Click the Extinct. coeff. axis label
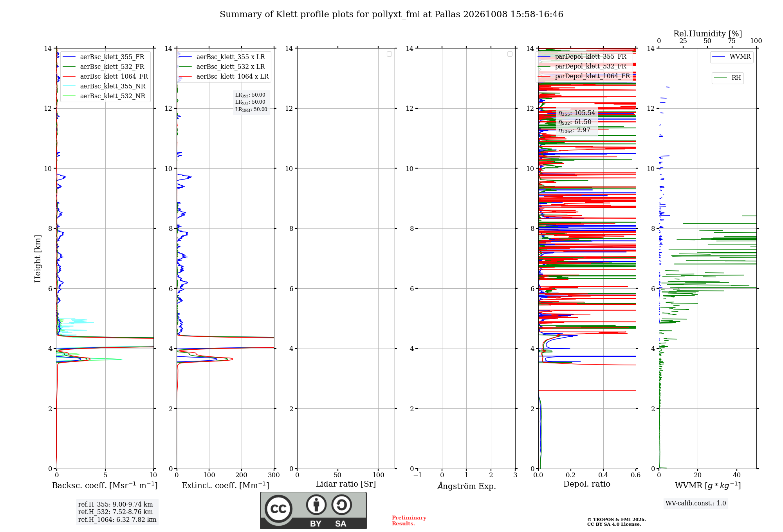This screenshot has height=532, width=783. click(226, 485)
